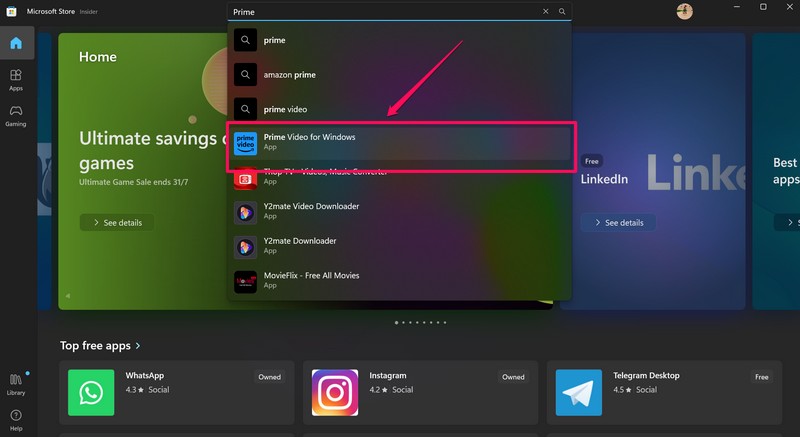See details for Ultimate savings banner
The height and width of the screenshot is (437, 800).
[x=118, y=222]
